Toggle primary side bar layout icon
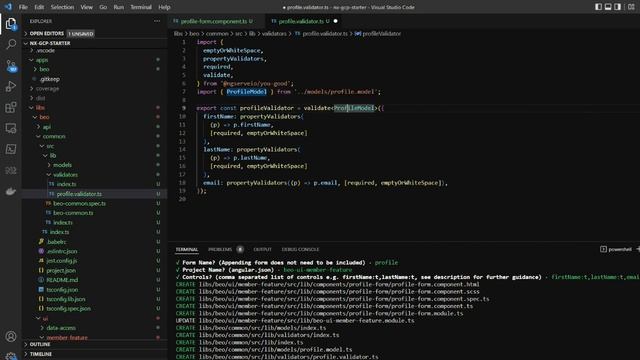The image size is (640, 360). [598, 7]
